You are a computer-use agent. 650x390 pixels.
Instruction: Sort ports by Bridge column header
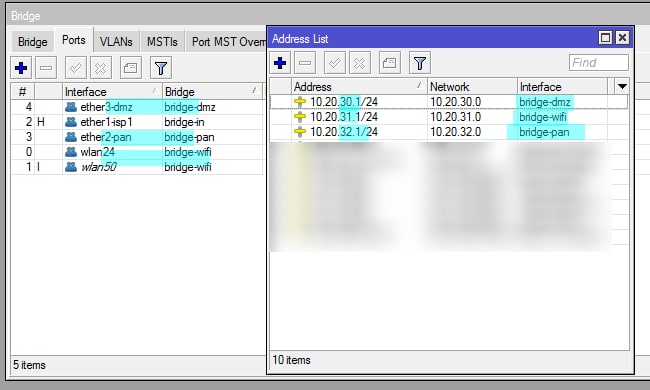click(212, 92)
